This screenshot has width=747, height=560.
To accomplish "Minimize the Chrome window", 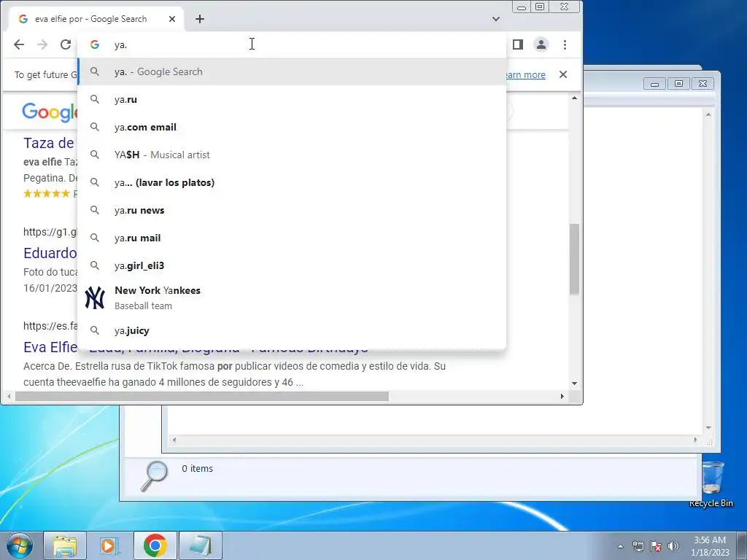I will (522, 7).
